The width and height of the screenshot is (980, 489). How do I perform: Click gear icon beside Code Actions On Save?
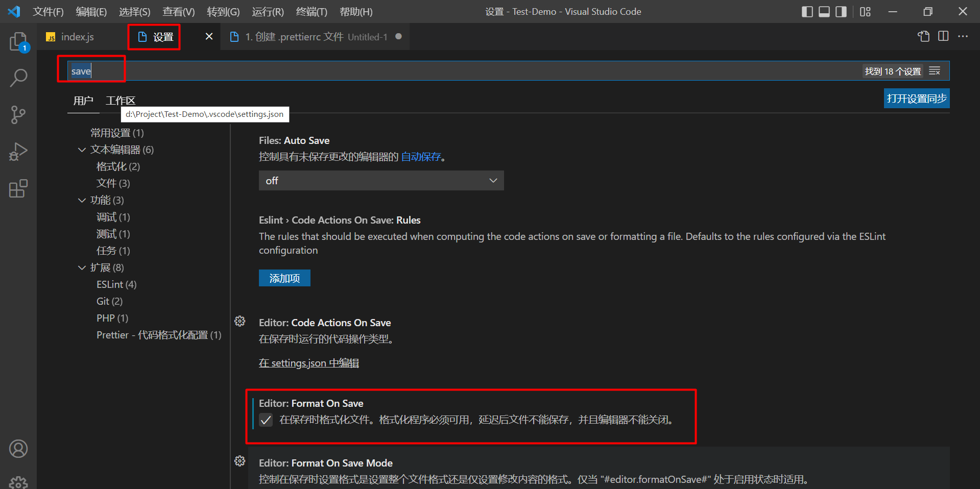[240, 321]
